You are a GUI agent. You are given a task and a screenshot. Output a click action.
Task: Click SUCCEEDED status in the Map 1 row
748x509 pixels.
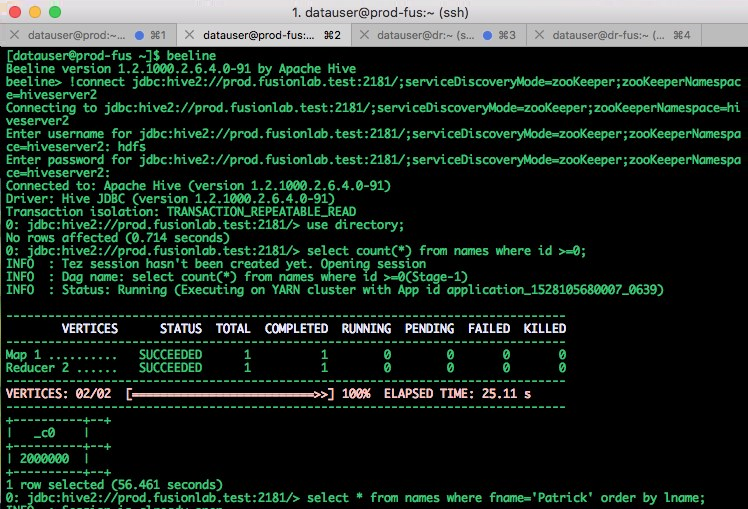click(170, 355)
